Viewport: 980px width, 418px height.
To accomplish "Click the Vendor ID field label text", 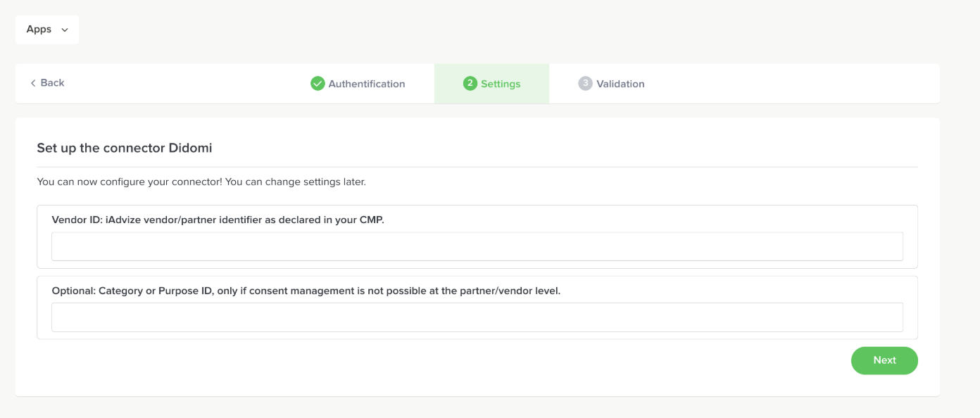I will pos(218,220).
